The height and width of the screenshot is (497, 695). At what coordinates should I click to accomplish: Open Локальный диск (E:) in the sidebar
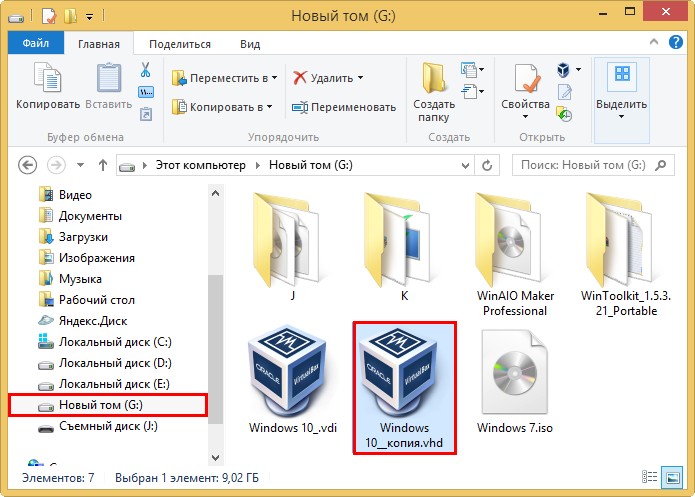point(104,384)
